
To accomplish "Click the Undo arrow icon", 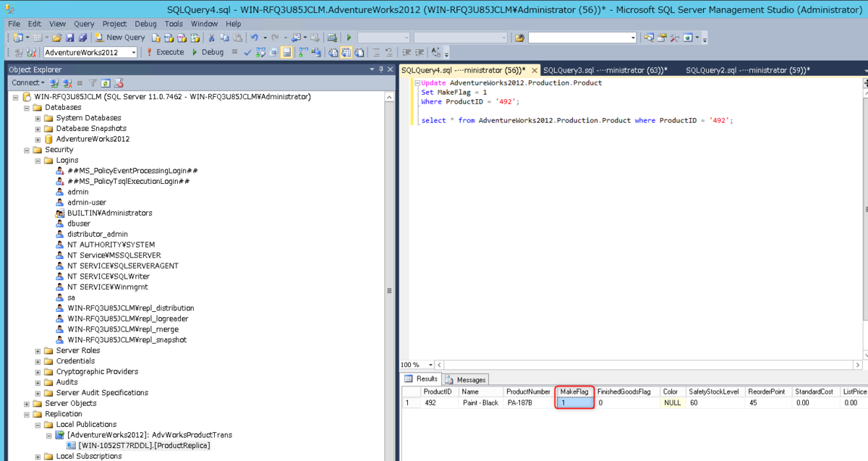I will (255, 38).
